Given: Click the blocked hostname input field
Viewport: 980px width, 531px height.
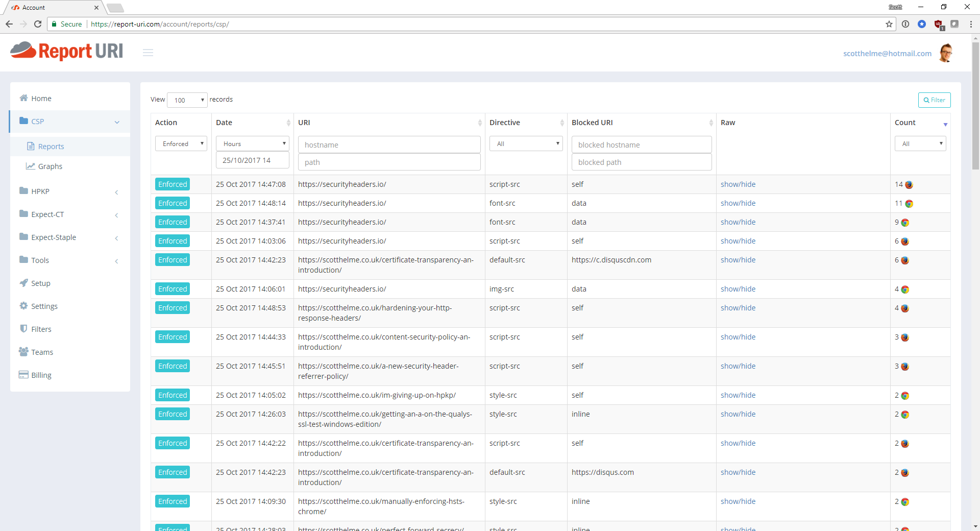Looking at the screenshot, I should click(x=641, y=144).
